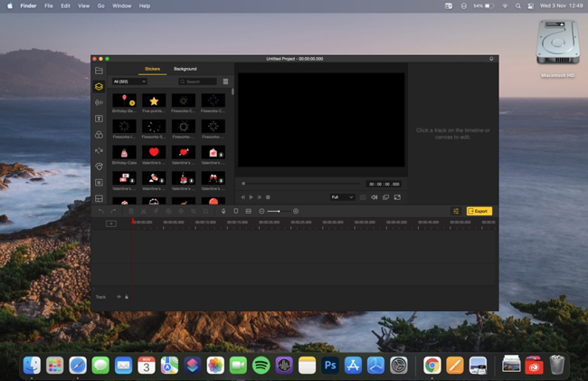Screen dimensions: 588x381
Task: Click the marker icon beside the microphone
Action: pyautogui.click(x=236, y=212)
